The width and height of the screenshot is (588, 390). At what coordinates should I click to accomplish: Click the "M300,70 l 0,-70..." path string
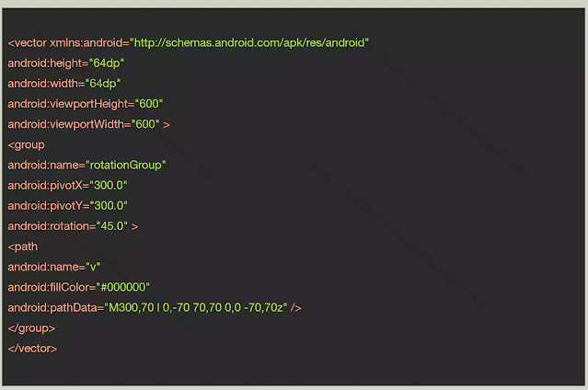(197, 306)
